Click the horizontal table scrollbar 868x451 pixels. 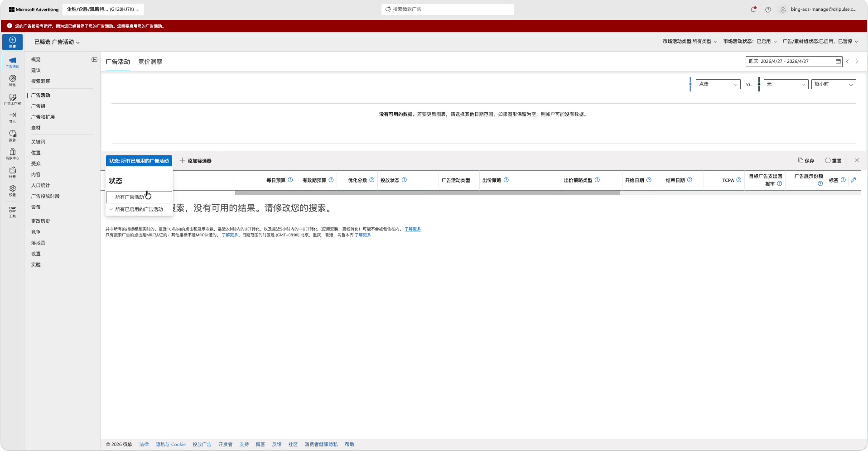pyautogui.click(x=427, y=192)
